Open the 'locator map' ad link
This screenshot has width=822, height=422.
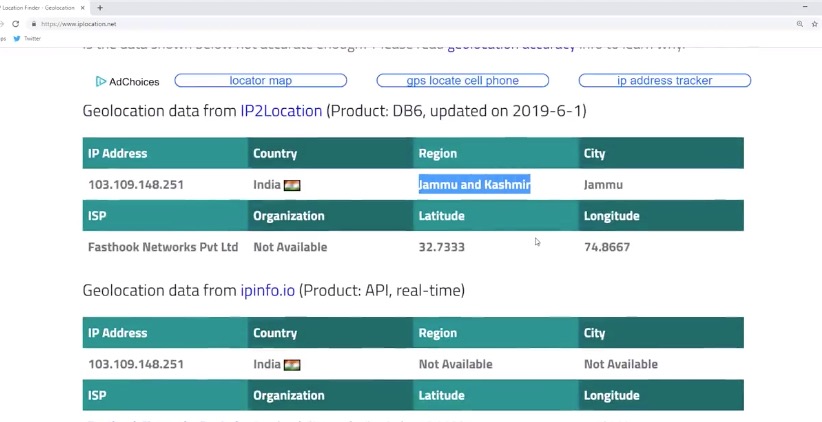point(260,81)
